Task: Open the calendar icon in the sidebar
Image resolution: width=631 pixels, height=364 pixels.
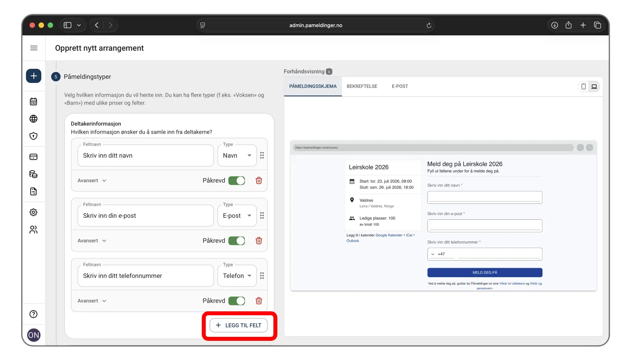Action: pyautogui.click(x=33, y=101)
